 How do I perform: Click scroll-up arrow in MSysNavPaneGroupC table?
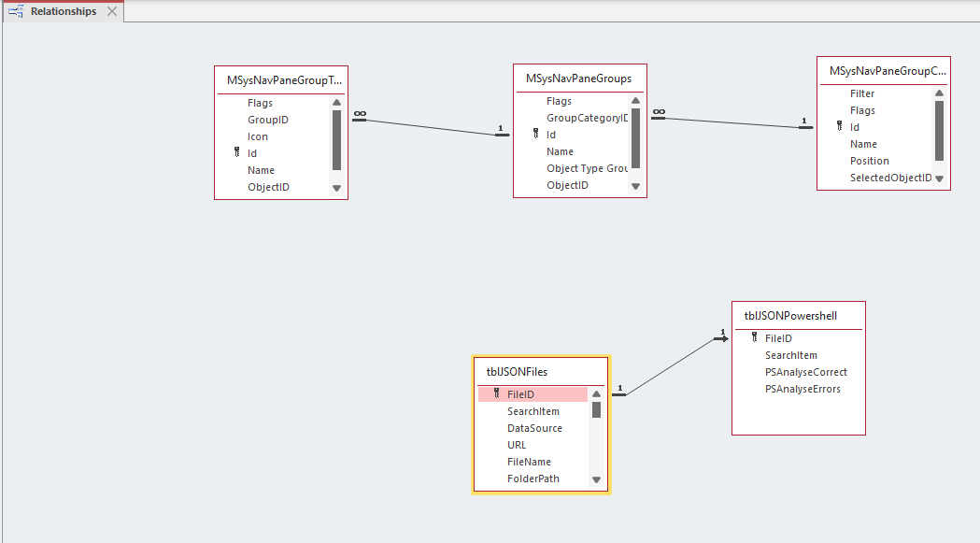(x=939, y=93)
